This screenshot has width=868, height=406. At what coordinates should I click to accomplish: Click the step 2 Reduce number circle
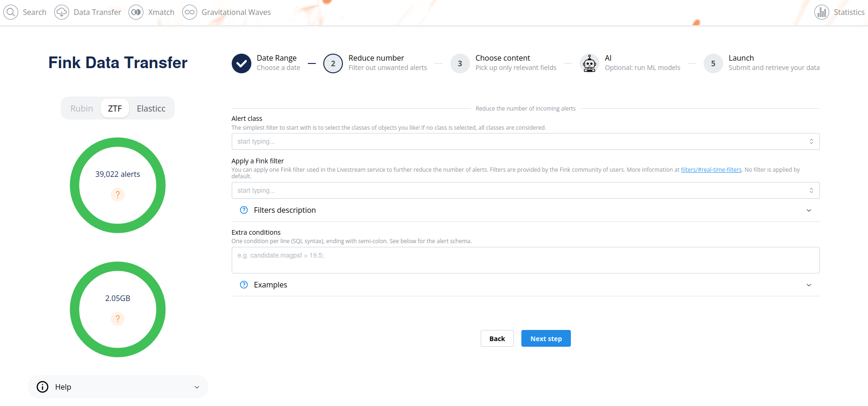333,63
